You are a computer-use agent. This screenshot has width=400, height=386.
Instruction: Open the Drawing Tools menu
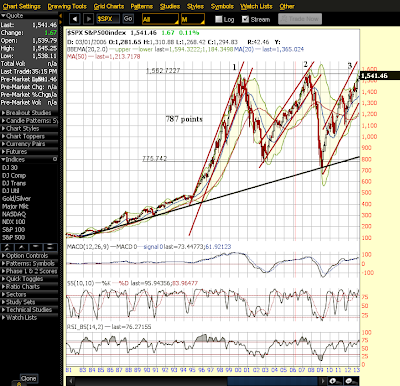click(x=67, y=6)
